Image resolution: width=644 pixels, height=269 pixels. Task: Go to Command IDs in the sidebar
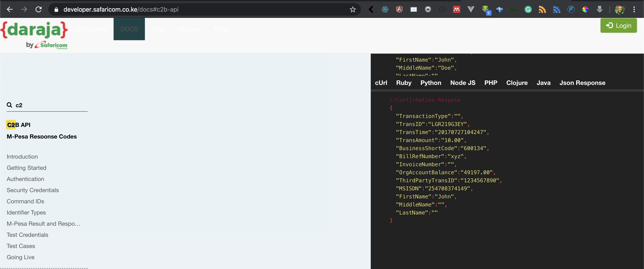(x=25, y=201)
